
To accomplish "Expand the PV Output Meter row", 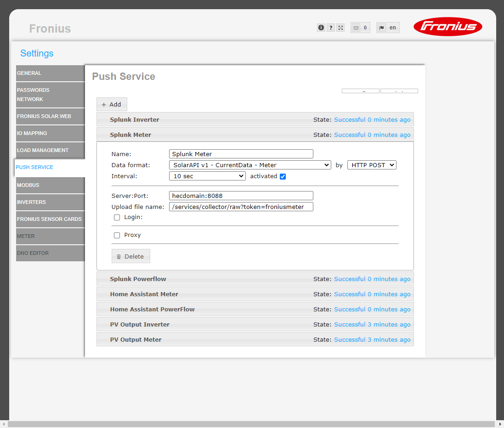I will tap(255, 339).
